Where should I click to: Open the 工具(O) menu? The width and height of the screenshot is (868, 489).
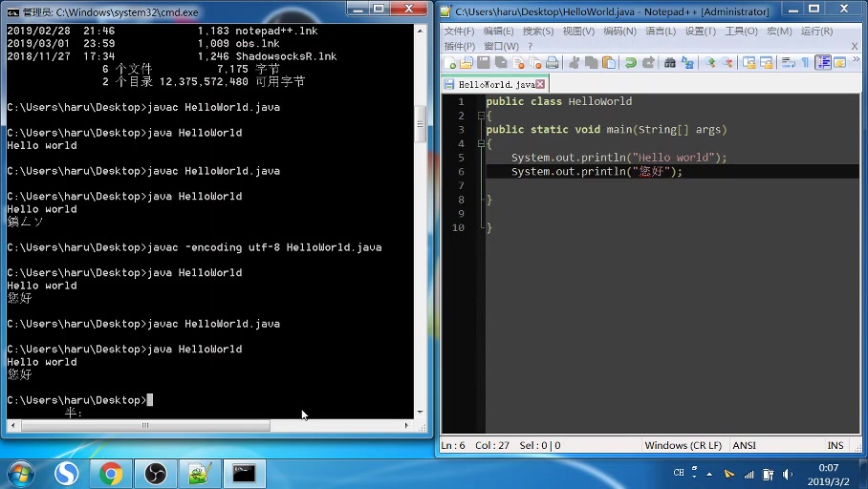click(741, 31)
